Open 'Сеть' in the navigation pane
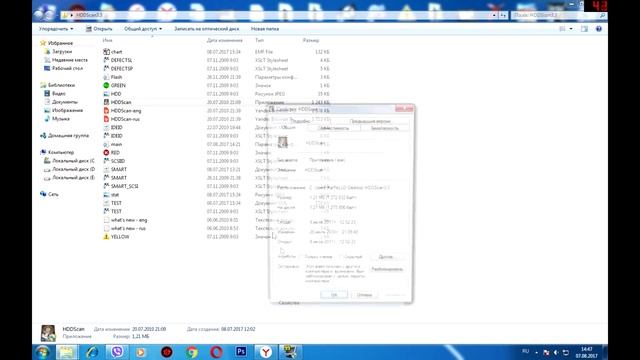 (x=53, y=194)
